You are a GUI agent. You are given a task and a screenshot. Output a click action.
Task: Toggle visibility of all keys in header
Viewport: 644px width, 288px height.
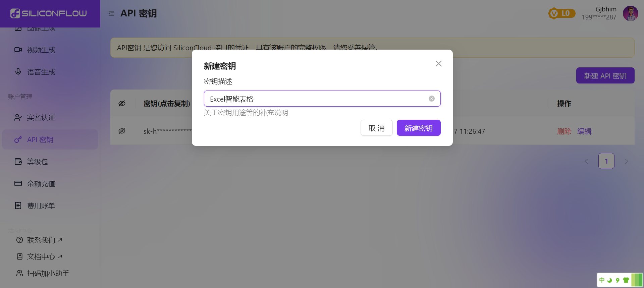[x=122, y=104]
